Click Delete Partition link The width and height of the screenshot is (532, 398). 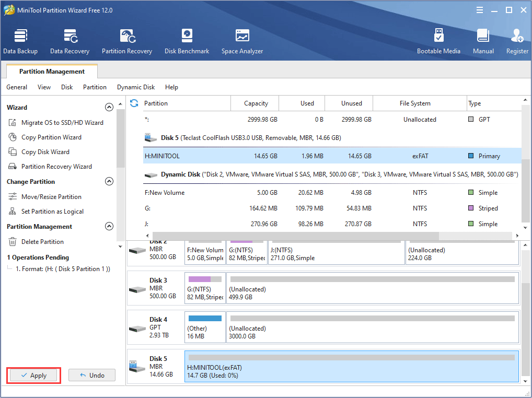pos(42,242)
